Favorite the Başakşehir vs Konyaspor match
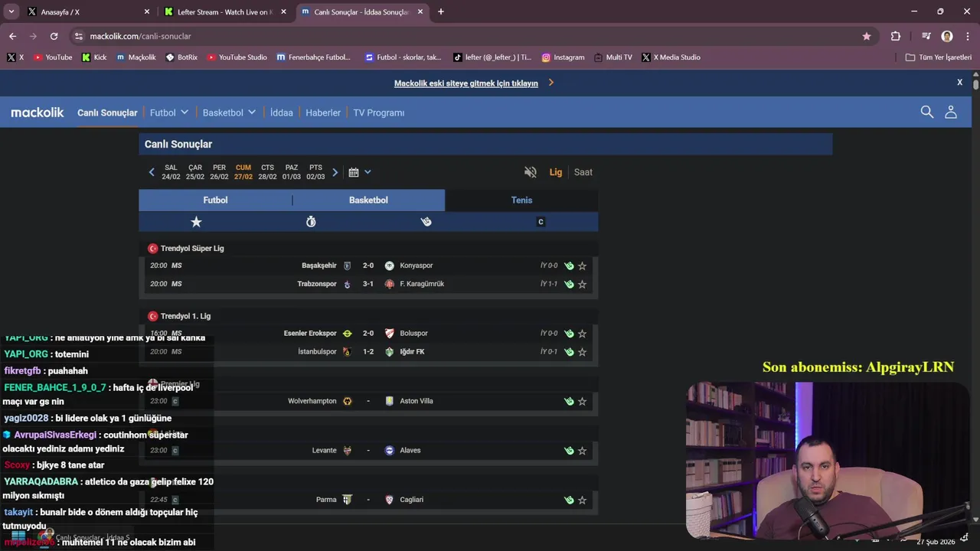The width and height of the screenshot is (980, 551). pyautogui.click(x=582, y=266)
